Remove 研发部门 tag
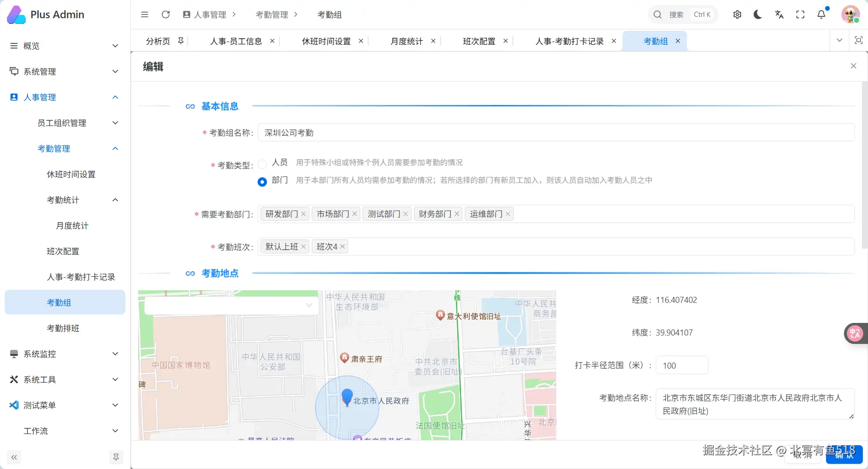868x469 pixels. [x=303, y=214]
